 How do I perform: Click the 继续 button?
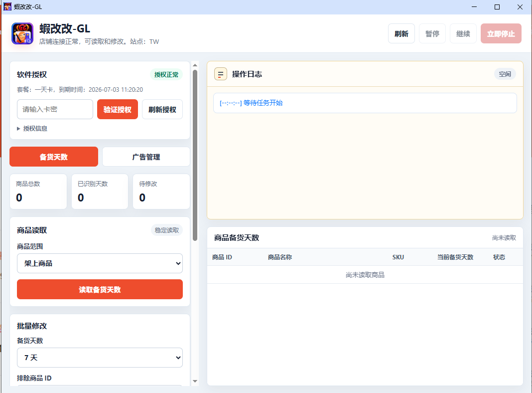point(463,33)
